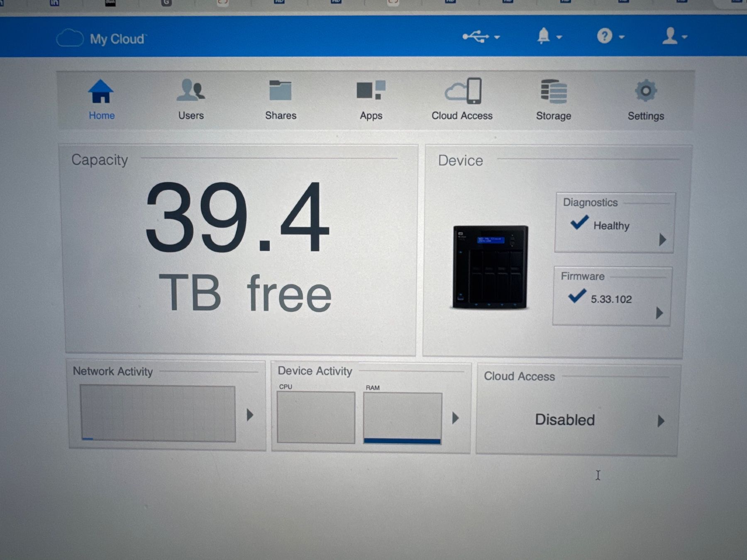747x560 pixels.
Task: Click the Network Activity graph
Action: coord(158,414)
